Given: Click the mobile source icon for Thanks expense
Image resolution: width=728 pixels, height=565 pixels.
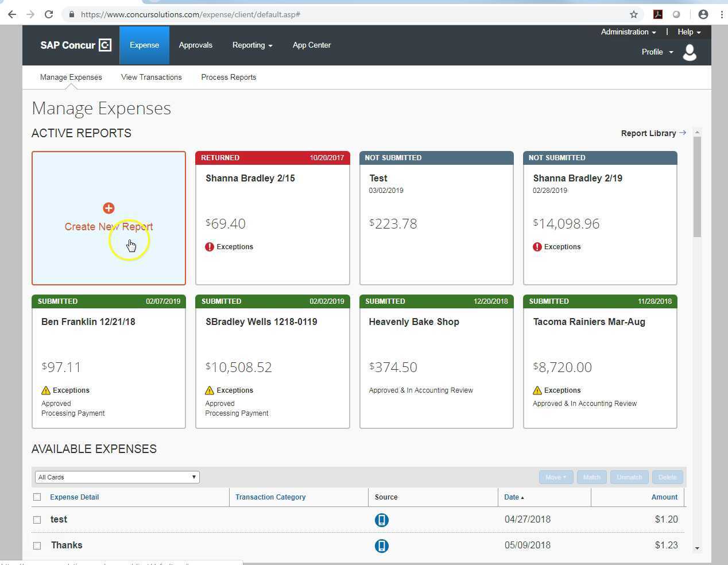Looking at the screenshot, I should (381, 545).
